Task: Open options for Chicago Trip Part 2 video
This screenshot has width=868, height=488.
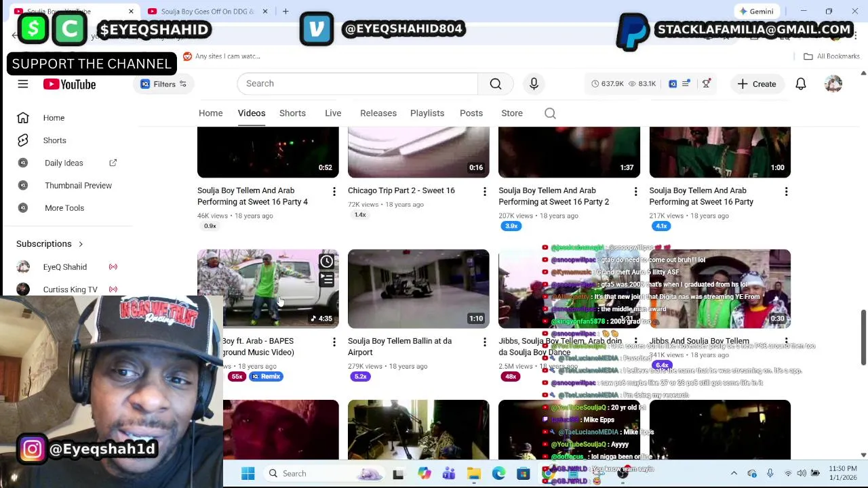Action: point(484,192)
